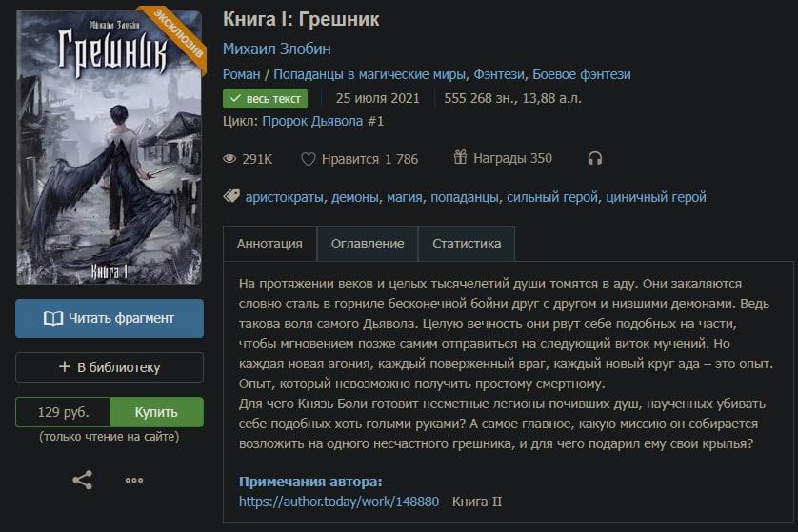
Task: Click the gift icon beside Награды 350
Action: [x=460, y=157]
